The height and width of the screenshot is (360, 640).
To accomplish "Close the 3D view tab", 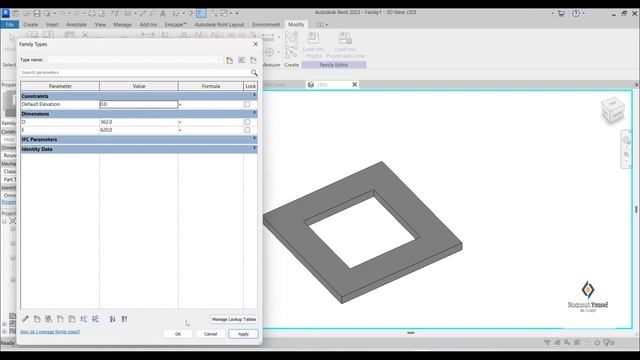I will (x=355, y=84).
